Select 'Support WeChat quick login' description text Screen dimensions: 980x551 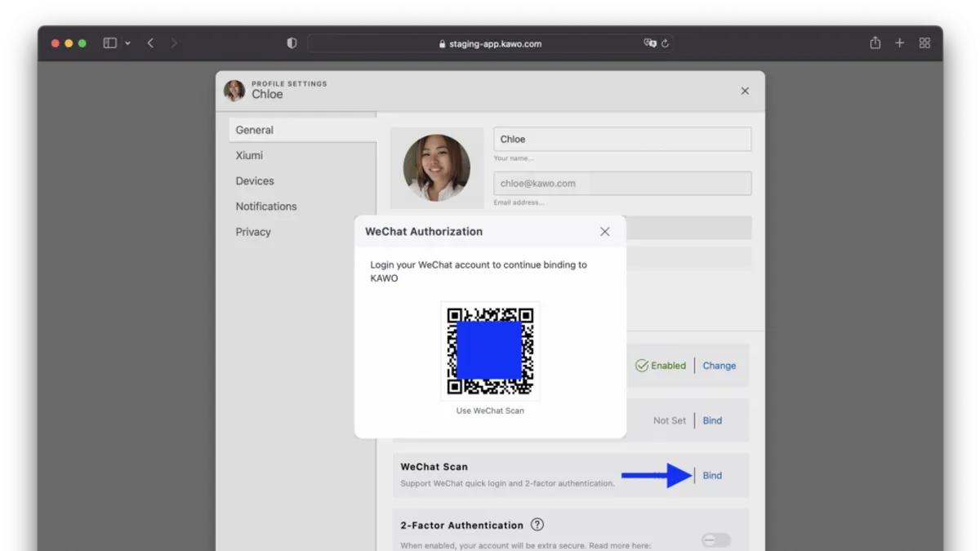(507, 483)
